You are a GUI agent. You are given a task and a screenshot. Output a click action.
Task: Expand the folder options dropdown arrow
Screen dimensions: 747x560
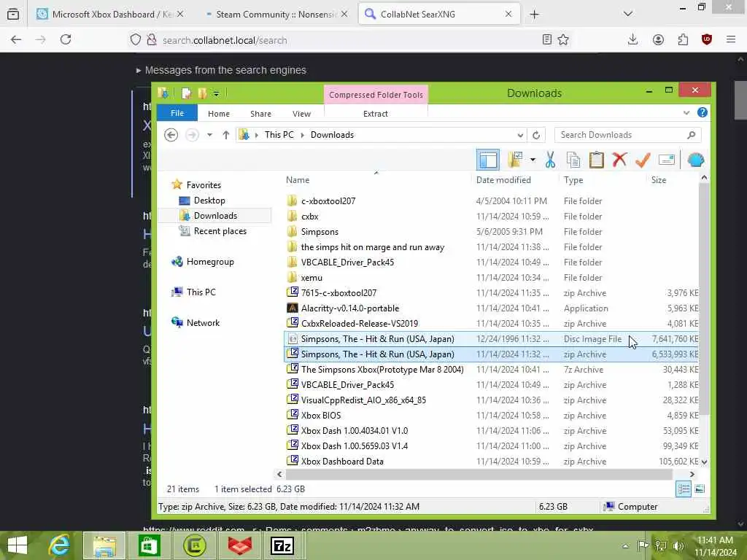(533, 160)
